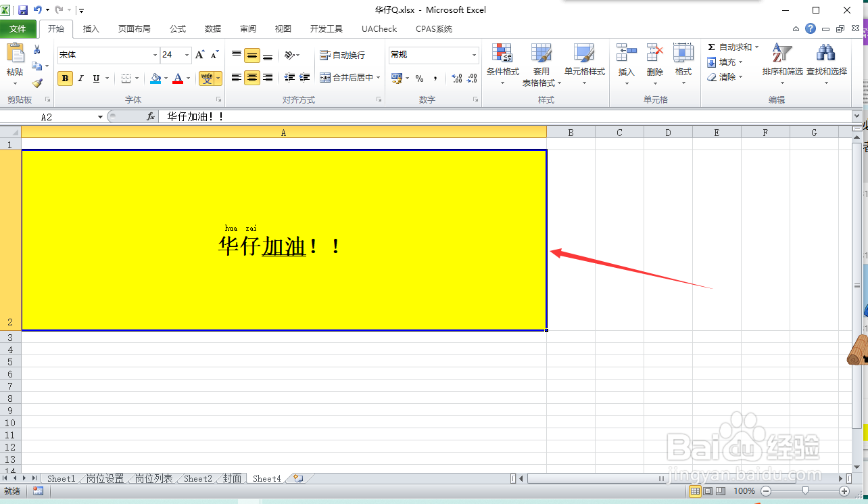Open the fill color dropdown arrow
The height and width of the screenshot is (504, 868).
166,78
